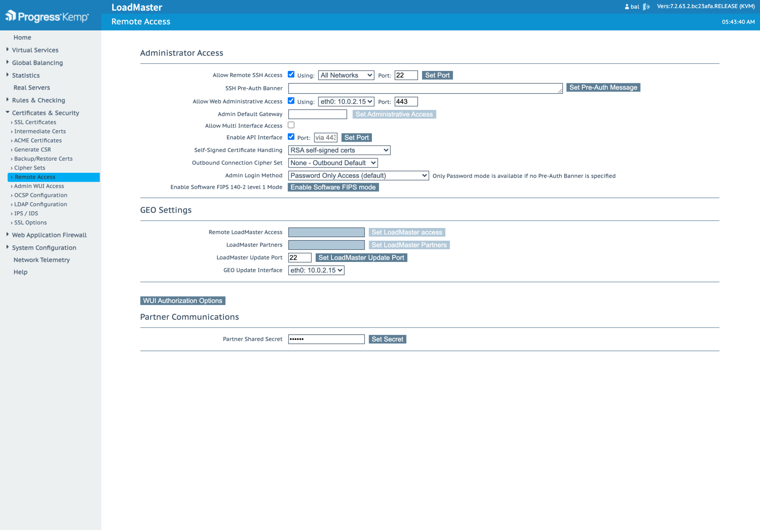This screenshot has height=532, width=760.
Task: Click Set Port for API interface
Action: (356, 138)
